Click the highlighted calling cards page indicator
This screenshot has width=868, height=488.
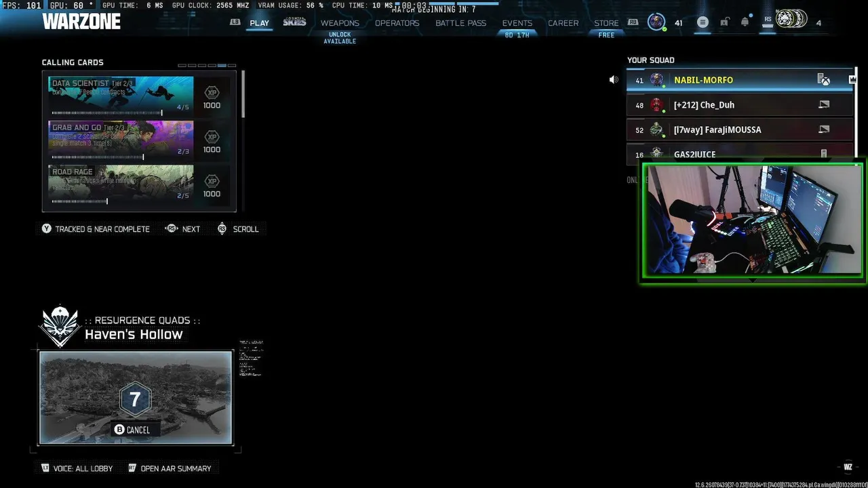coord(222,66)
